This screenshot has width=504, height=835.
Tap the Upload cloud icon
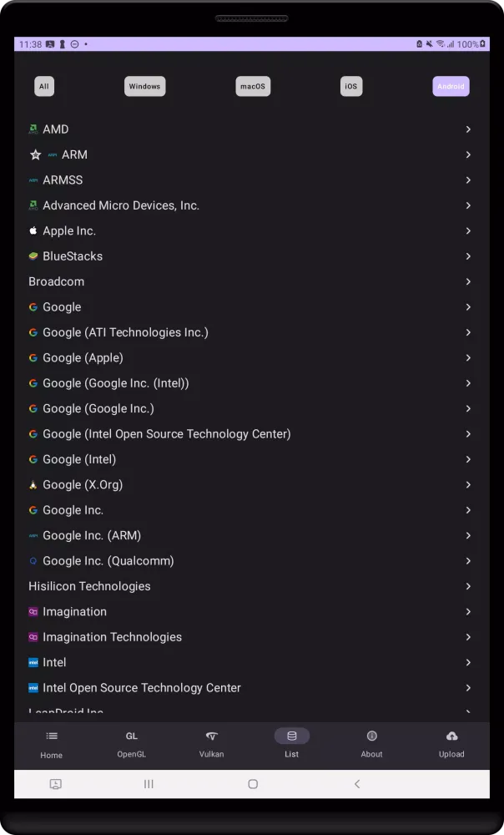tap(451, 736)
